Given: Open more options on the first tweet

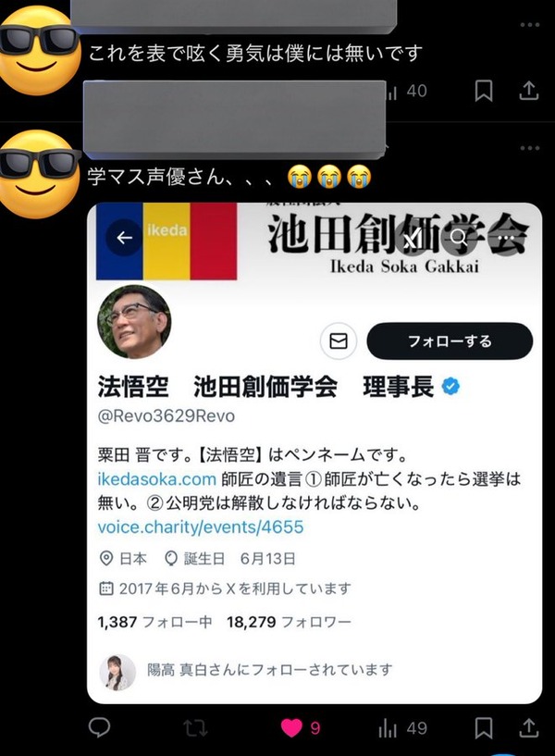Looking at the screenshot, I should [529, 25].
